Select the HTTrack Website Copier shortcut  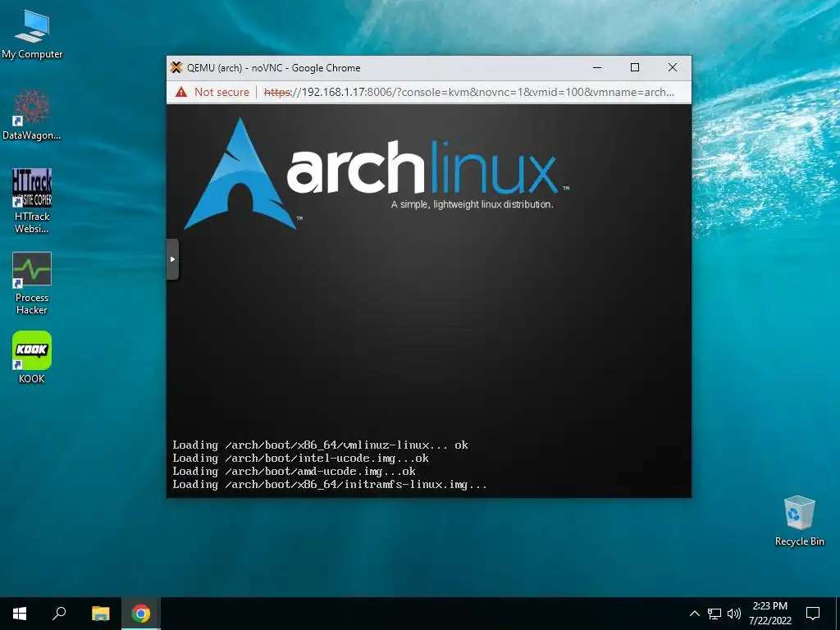point(32,202)
